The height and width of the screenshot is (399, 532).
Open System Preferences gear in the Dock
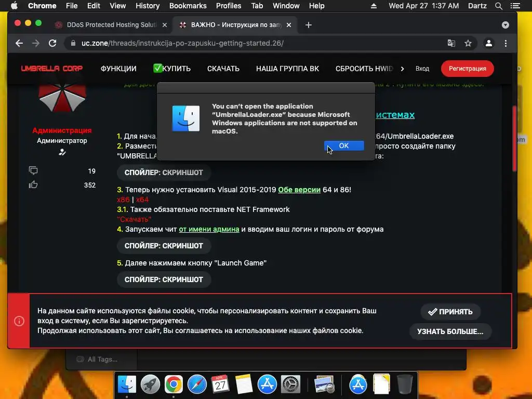click(290, 384)
